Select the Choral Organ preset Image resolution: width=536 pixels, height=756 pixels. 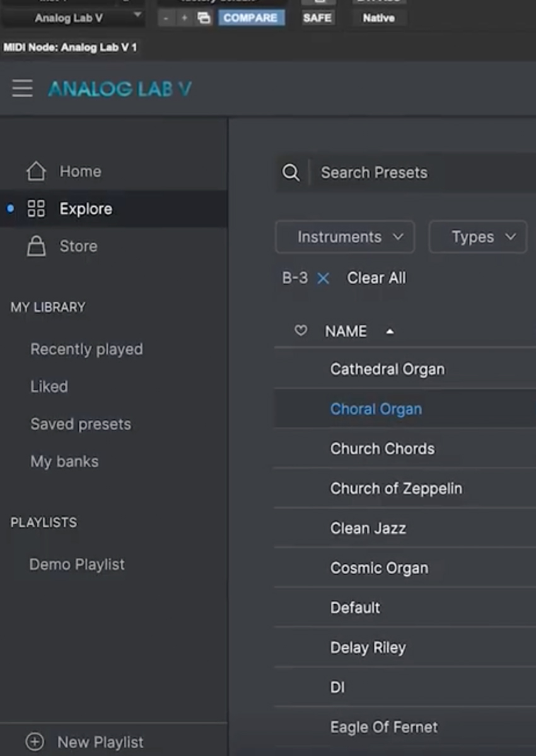pos(405,409)
